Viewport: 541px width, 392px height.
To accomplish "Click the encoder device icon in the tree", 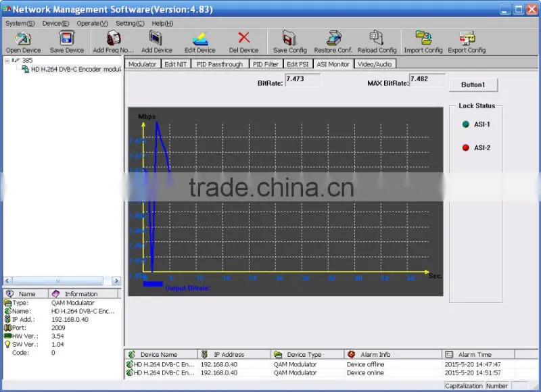I will point(26,69).
